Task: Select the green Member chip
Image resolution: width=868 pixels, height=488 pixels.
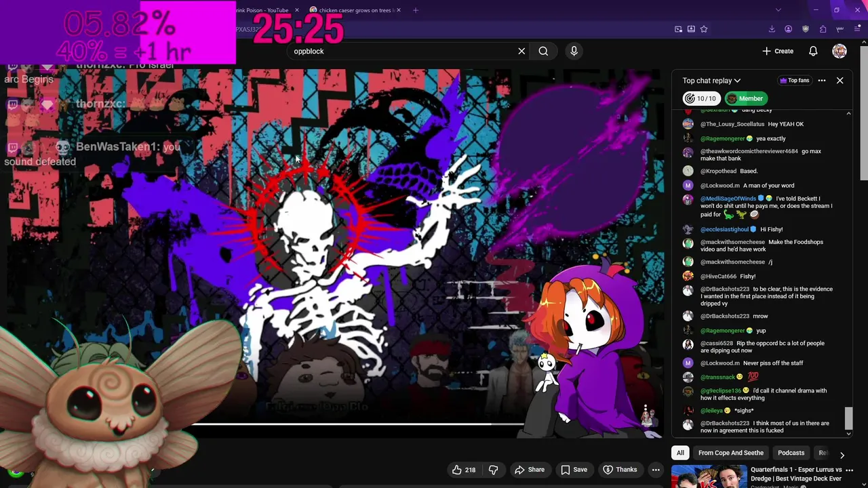Action: (x=745, y=98)
